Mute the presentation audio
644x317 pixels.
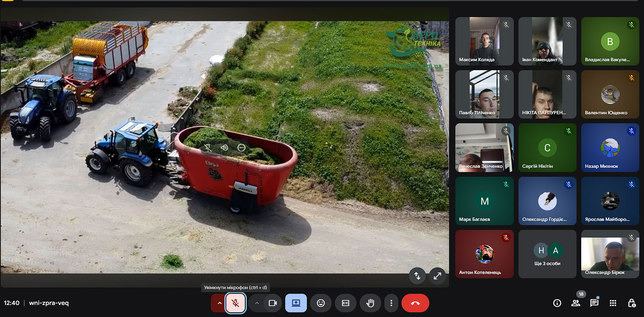(x=224, y=148)
